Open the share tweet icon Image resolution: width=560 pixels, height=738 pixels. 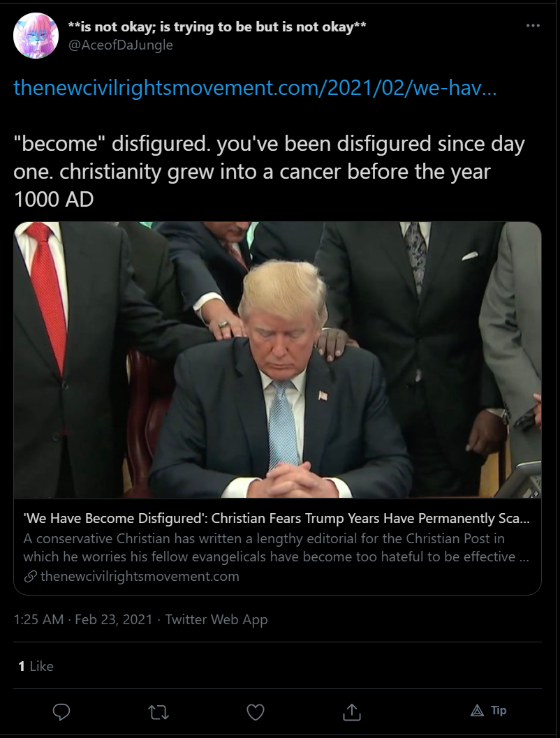tap(351, 712)
